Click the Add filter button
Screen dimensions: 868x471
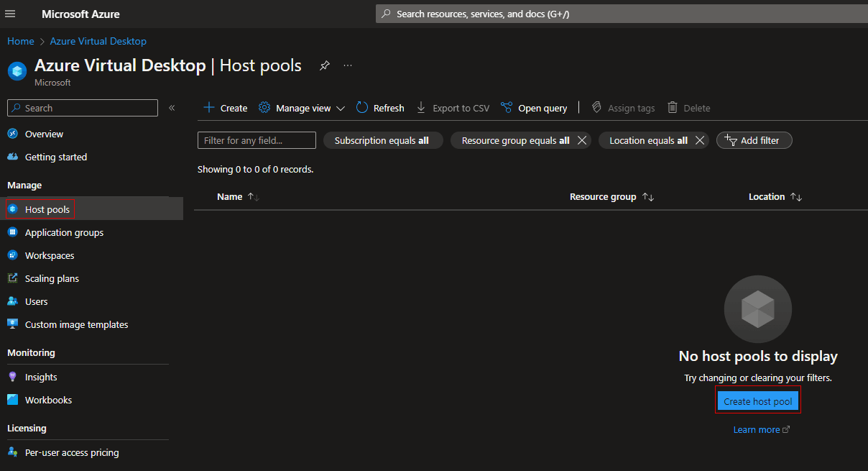click(x=754, y=140)
